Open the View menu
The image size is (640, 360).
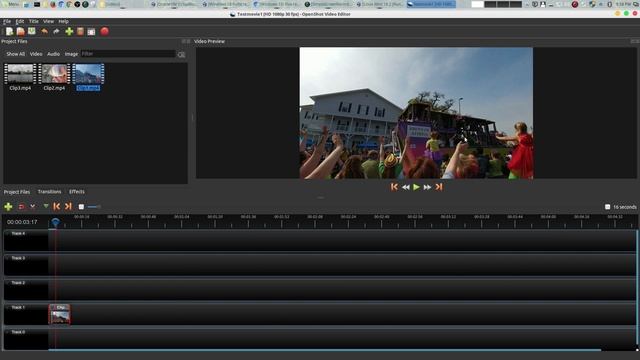[48, 21]
